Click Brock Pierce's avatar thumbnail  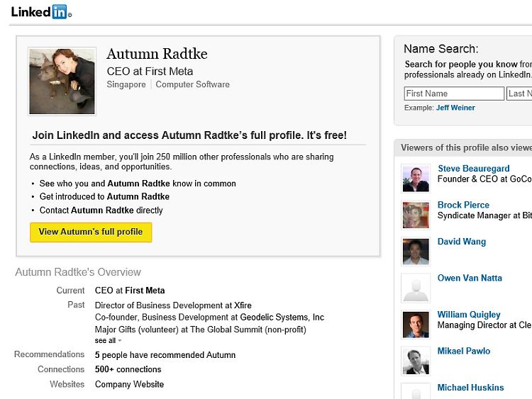tap(416, 215)
